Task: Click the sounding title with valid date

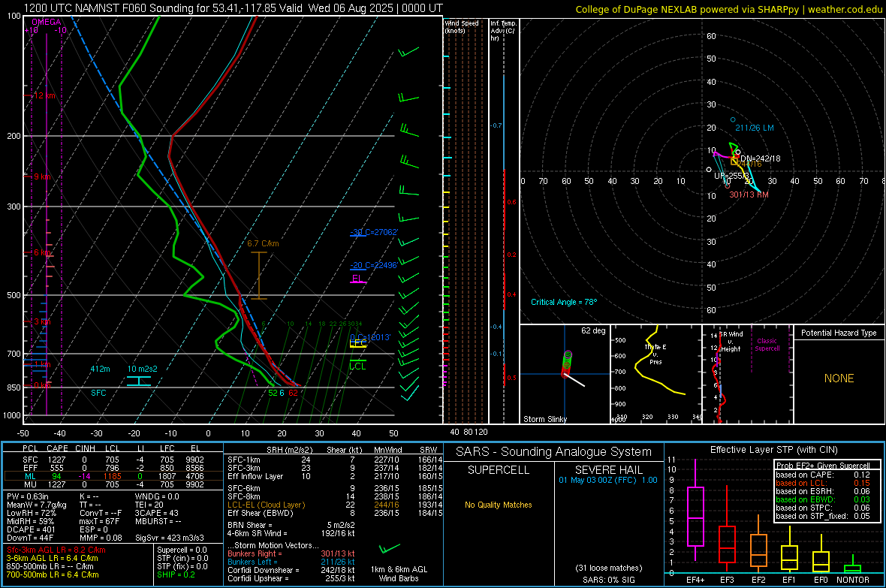Action: pyautogui.click(x=234, y=8)
